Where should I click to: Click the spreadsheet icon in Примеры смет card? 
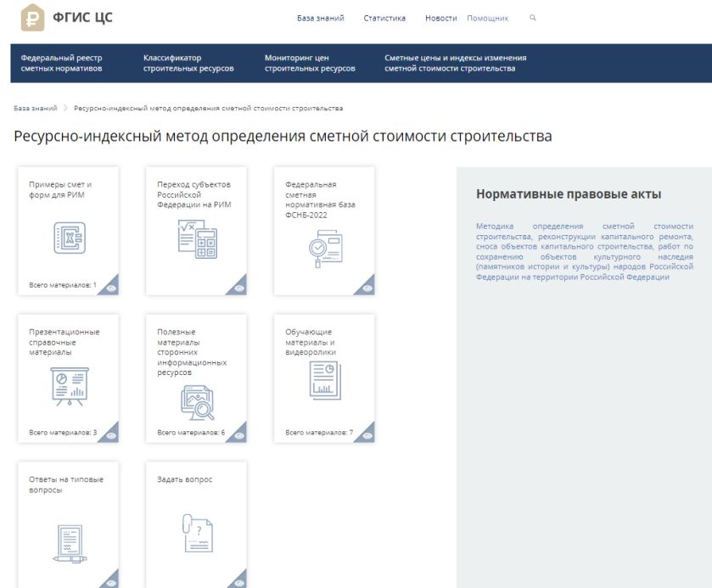(68, 238)
